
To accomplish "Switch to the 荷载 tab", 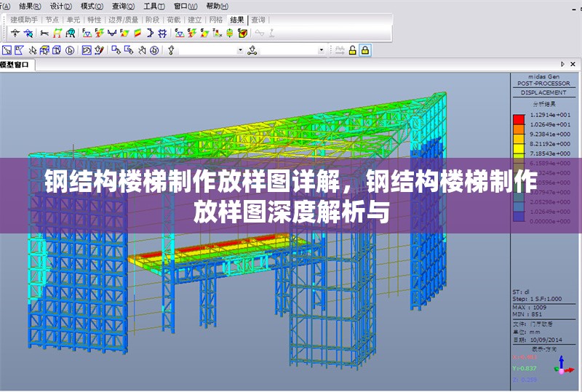I will 173,20.
